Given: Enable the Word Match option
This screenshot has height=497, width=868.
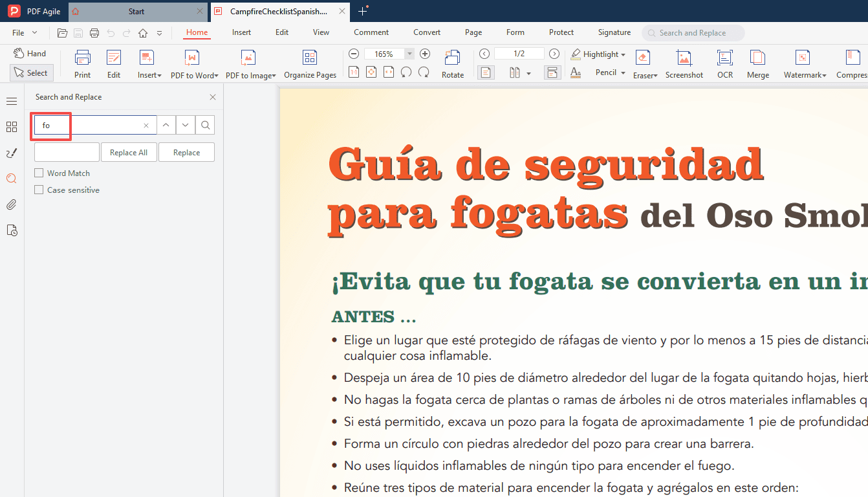Looking at the screenshot, I should 39,173.
